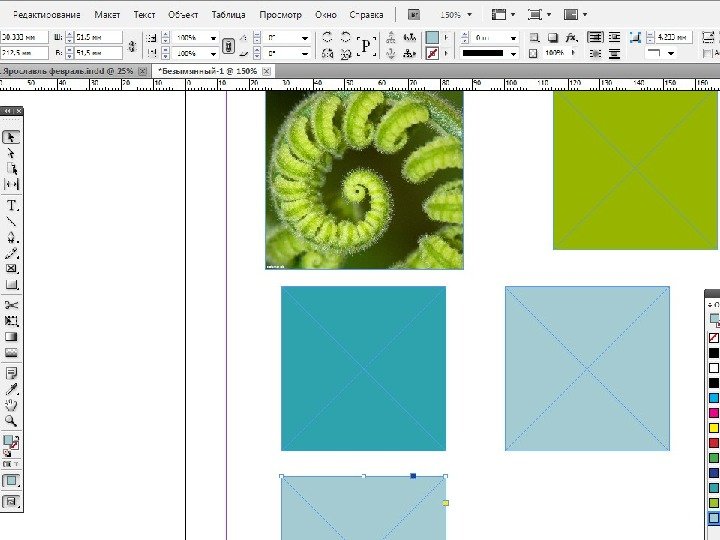Collapse the Tools panel with double arrows
Image resolution: width=720 pixels, height=540 pixels.
7,111
